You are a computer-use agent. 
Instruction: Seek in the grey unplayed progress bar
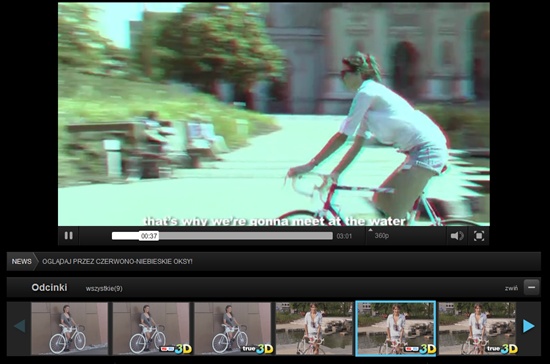[246, 236]
